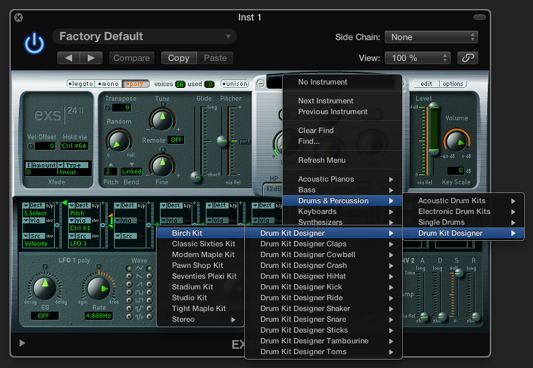This screenshot has width=533, height=368.
Task: Click the LFO rate 4.800Hz field
Action: point(99,316)
